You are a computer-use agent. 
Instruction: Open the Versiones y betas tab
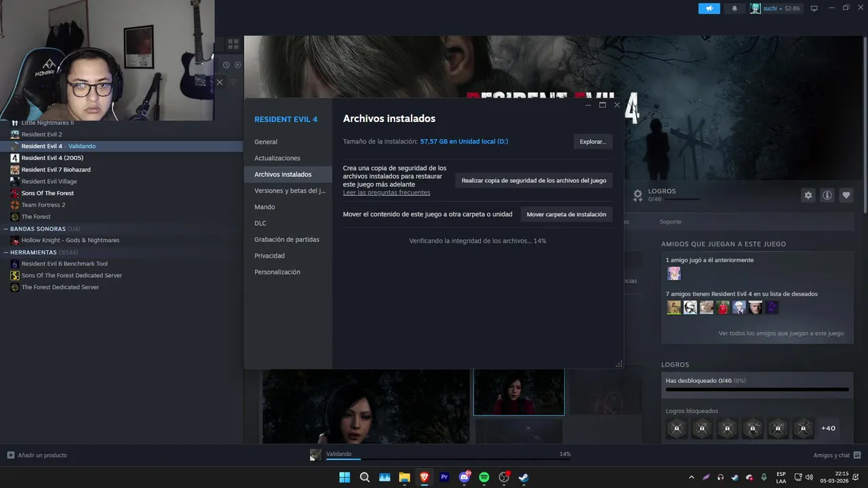[290, 190]
